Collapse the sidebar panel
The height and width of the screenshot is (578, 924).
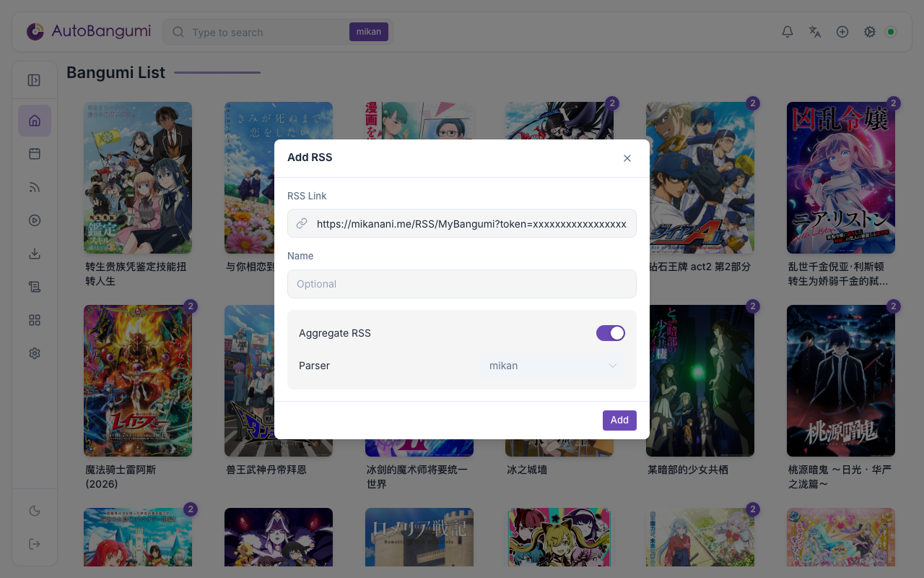[x=34, y=80]
